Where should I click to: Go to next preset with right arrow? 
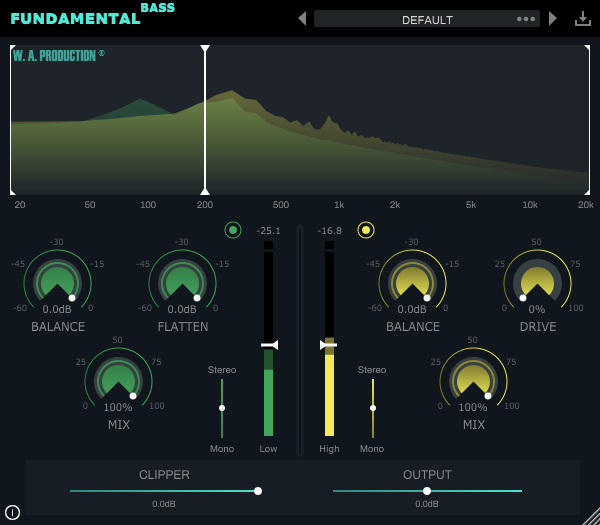pos(553,19)
